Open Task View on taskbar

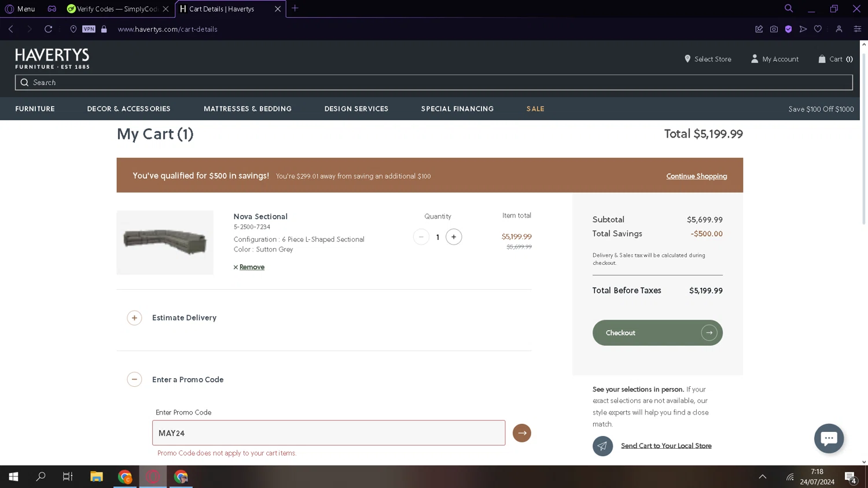68,476
